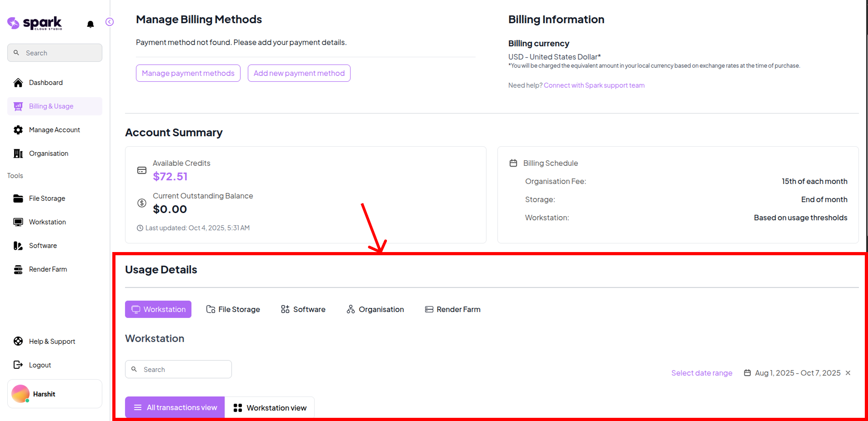Image resolution: width=868 pixels, height=421 pixels.
Task: Collapse the sidebar with chevron icon
Action: point(110,22)
